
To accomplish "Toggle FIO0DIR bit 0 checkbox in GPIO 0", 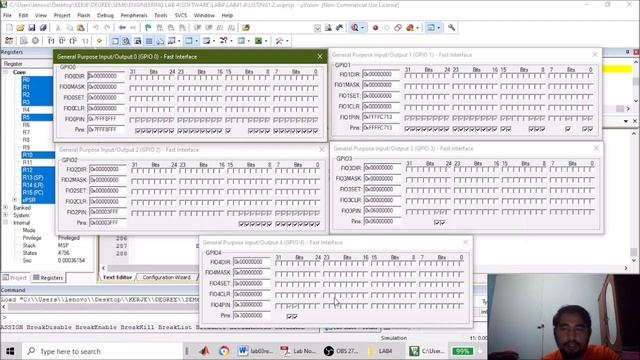I will (315, 77).
